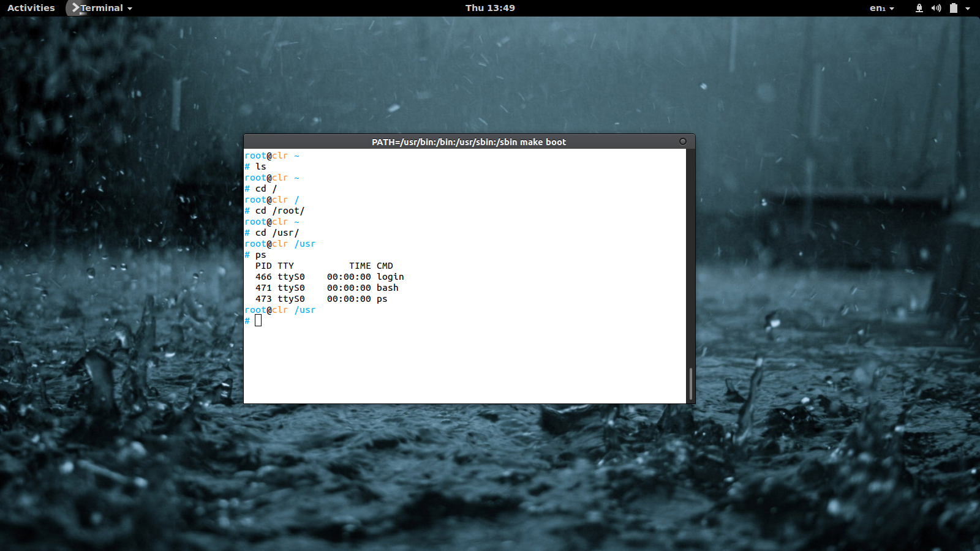Click the terminal cursor at the prompt

(258, 320)
